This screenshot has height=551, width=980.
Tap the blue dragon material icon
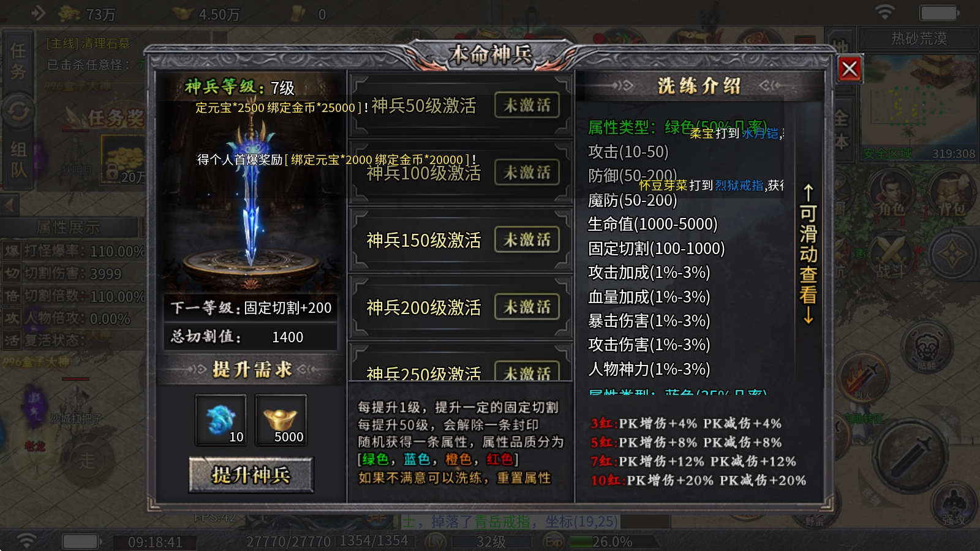(x=221, y=420)
